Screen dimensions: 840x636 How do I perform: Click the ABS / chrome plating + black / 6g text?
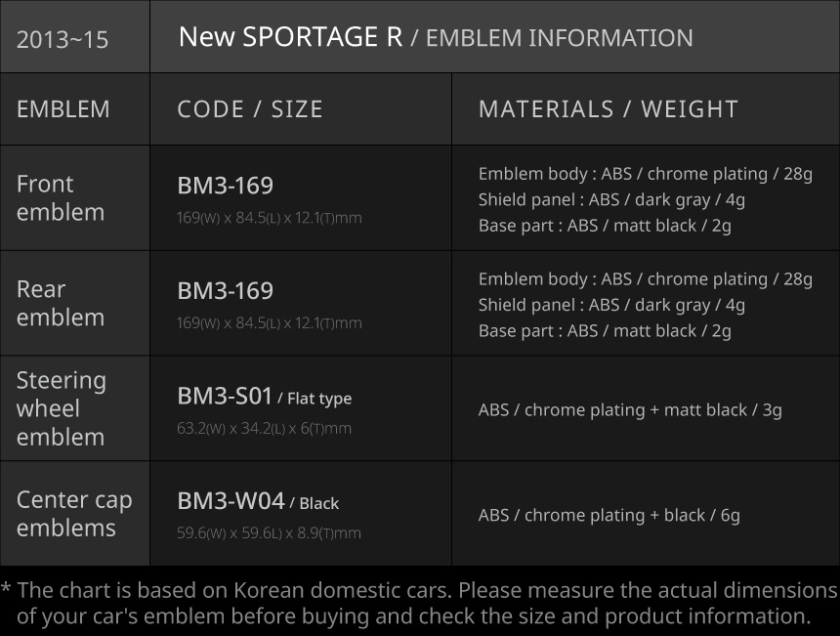[609, 515]
